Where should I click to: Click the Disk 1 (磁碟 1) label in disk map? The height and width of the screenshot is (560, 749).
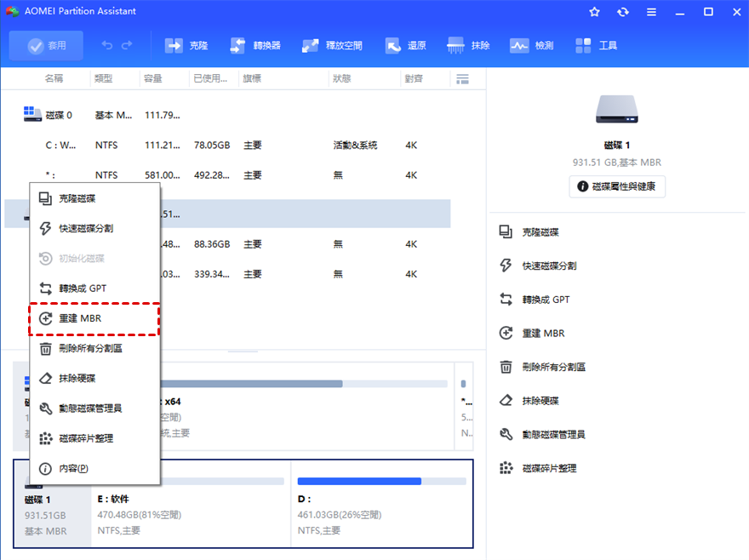[37, 500]
